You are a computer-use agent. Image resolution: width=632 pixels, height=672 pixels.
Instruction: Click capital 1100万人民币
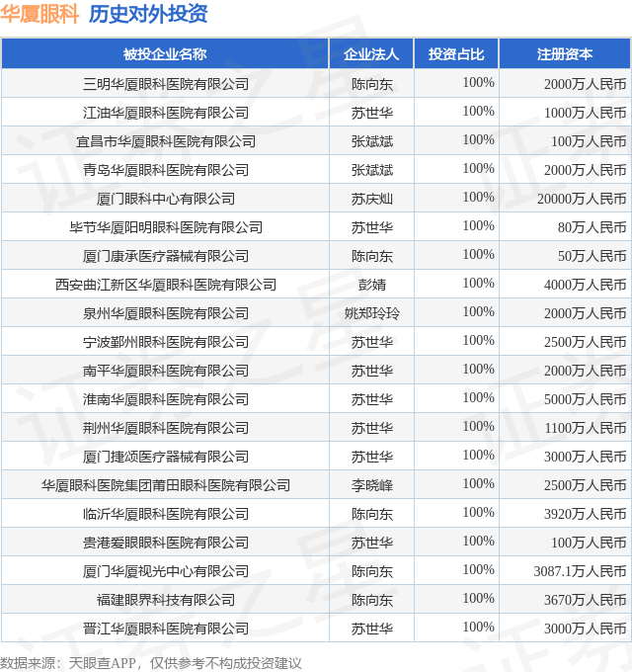[586, 428]
